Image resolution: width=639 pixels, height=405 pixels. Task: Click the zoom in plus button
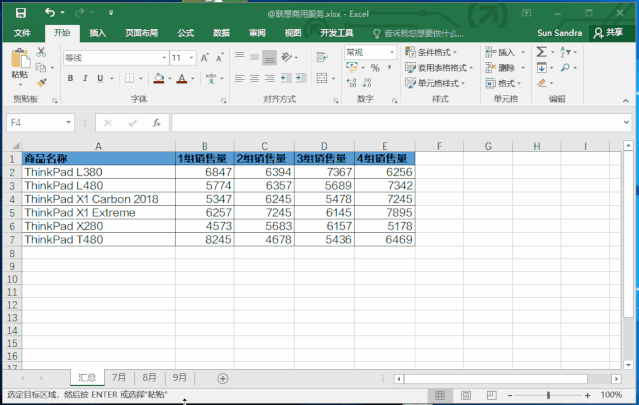click(x=587, y=395)
